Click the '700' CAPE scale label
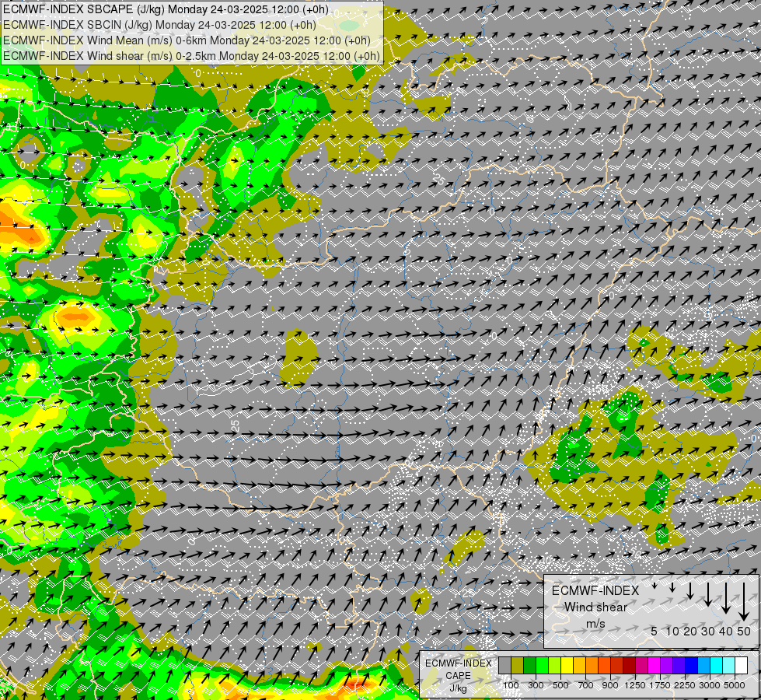This screenshot has height=700, width=761. click(585, 685)
